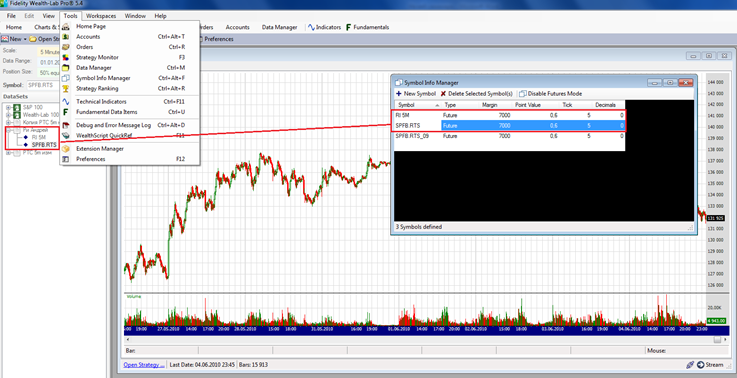Select the SPFB.RTS_09 symbol row
This screenshot has width=737, height=378.
coord(510,136)
